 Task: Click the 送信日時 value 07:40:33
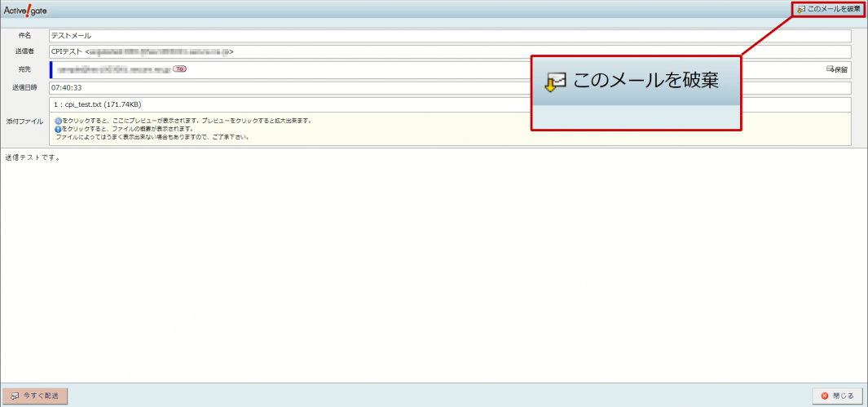point(67,87)
